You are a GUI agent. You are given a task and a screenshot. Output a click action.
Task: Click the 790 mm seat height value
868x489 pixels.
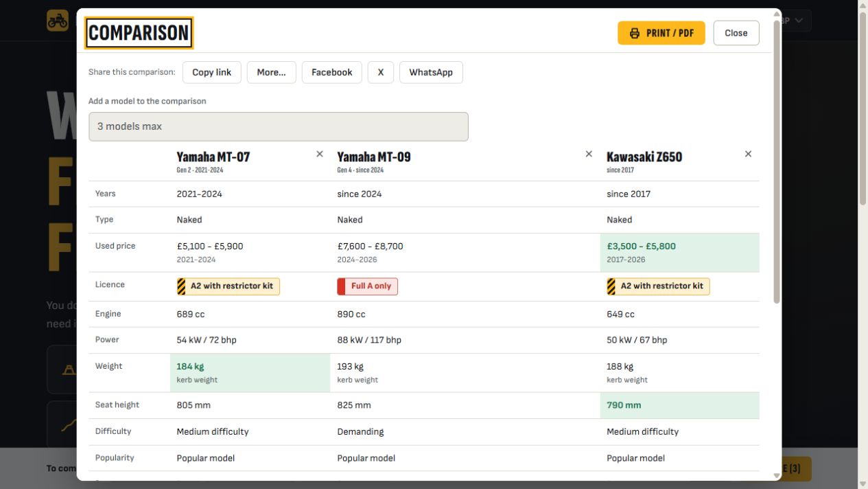tap(624, 405)
